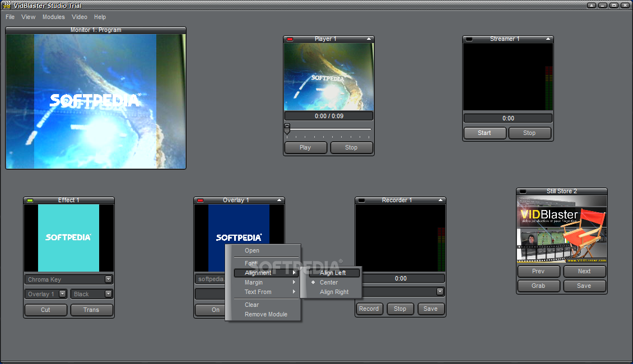
Task: Open the Modules menu
Action: click(54, 17)
